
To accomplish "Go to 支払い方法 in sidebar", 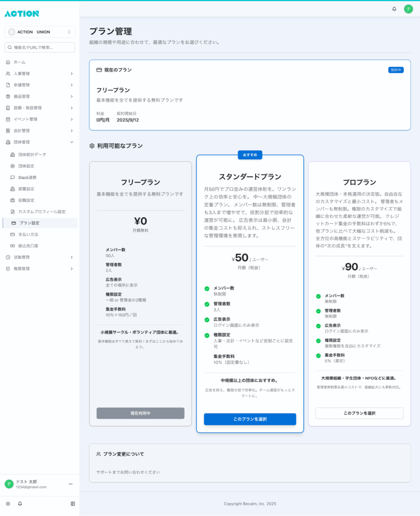I will 28,234.
